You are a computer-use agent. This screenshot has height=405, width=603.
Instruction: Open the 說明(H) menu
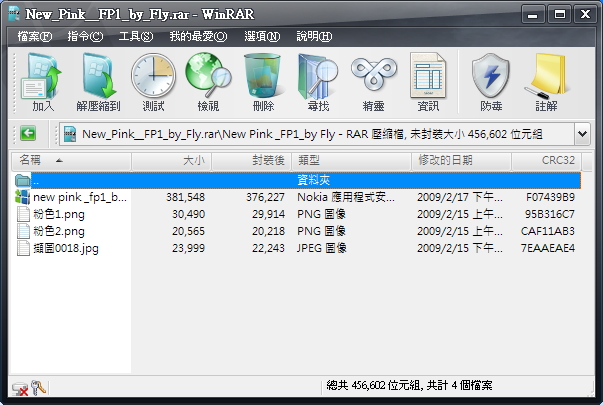point(314,37)
